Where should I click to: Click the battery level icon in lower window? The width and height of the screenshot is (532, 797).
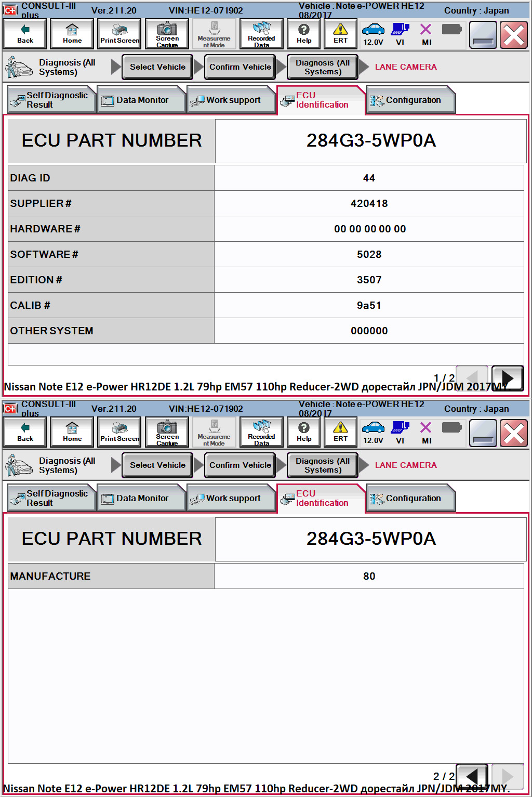click(x=451, y=427)
